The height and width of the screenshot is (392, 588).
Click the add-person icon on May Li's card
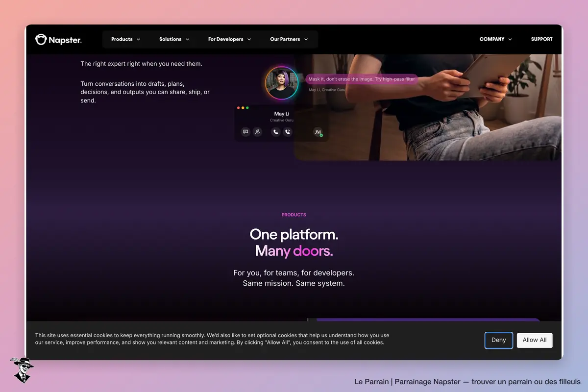(257, 132)
